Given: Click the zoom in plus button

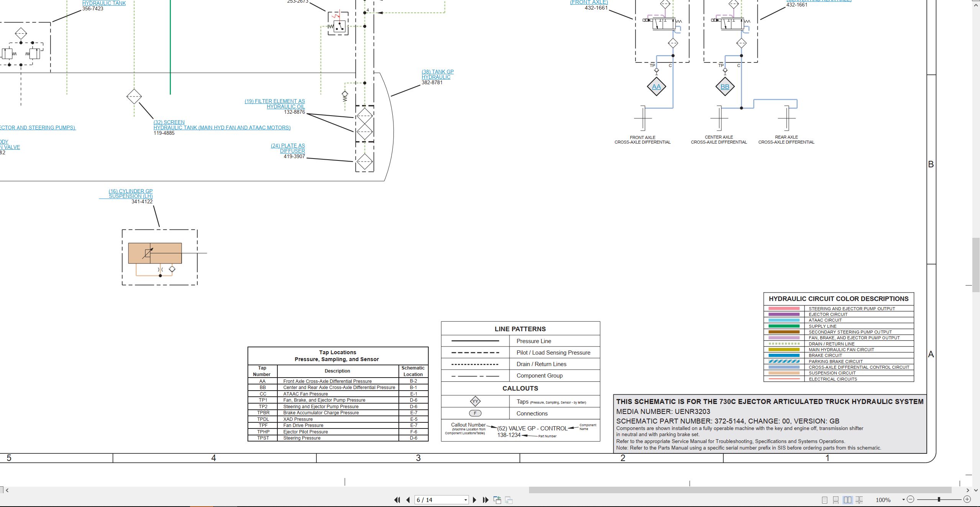Looking at the screenshot, I should pos(967,499).
